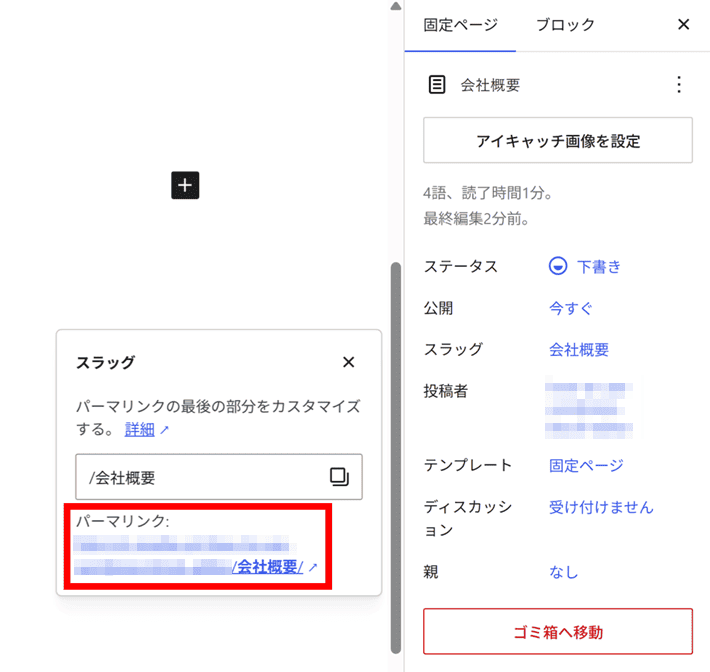Switch to the 固定ページ tab
The height and width of the screenshot is (672, 710).
click(460, 25)
